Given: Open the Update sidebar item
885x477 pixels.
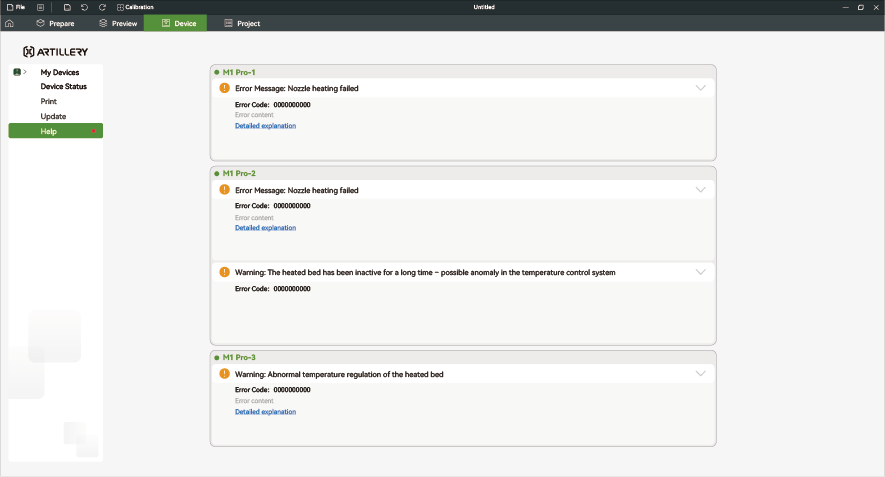Looking at the screenshot, I should coord(53,116).
